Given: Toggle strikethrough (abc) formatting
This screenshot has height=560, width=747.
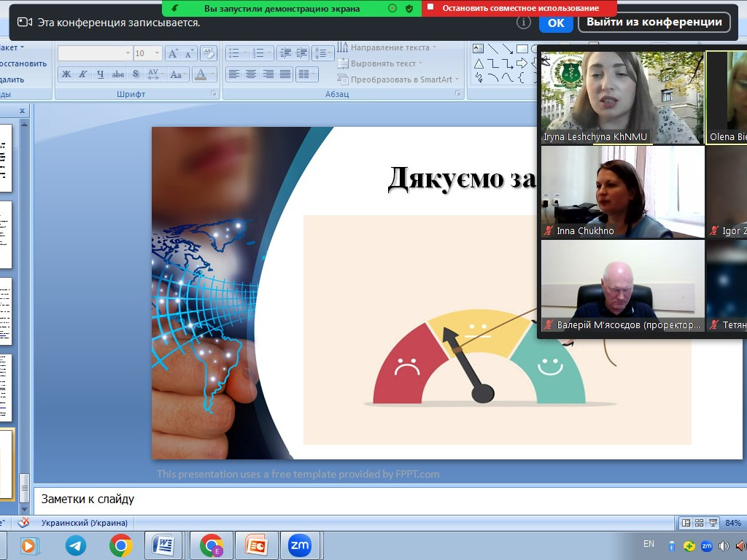Looking at the screenshot, I should click(117, 74).
